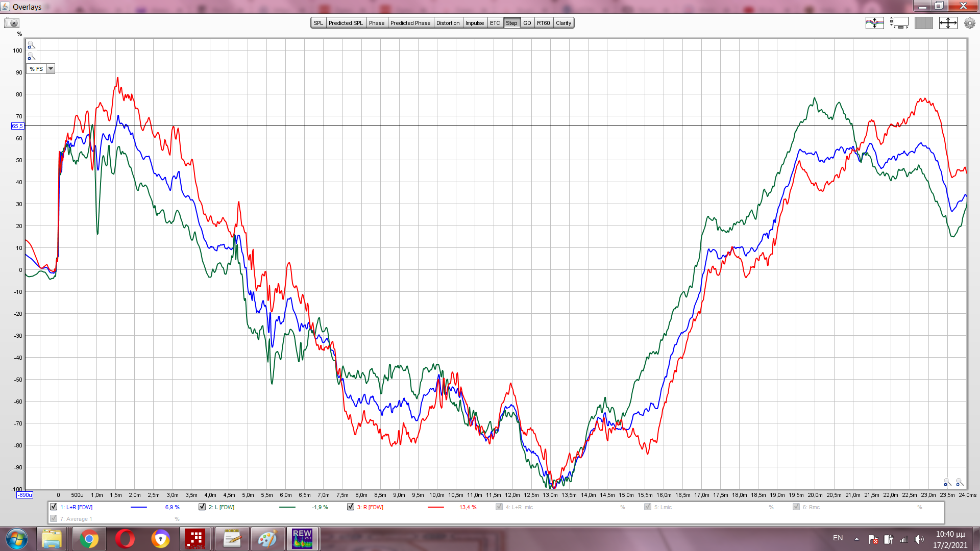Switch to the Impulse tab
The image size is (980, 551).
[474, 23]
